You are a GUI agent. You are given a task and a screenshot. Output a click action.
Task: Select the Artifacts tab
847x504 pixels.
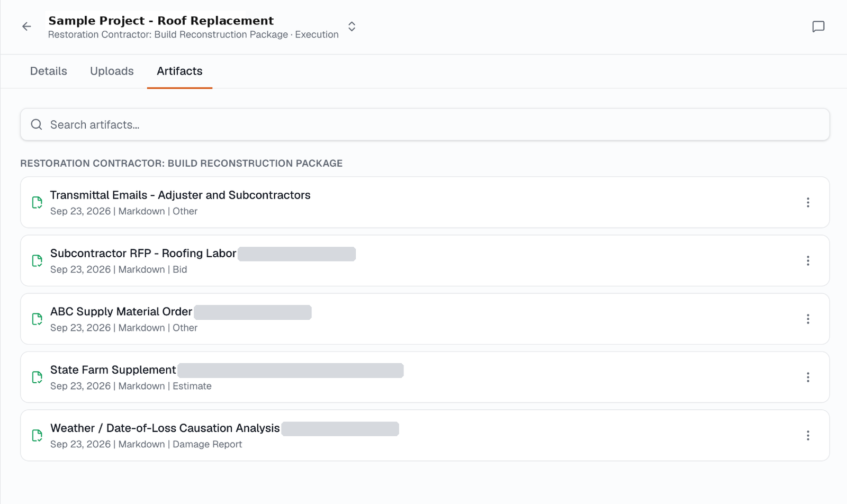[179, 71]
